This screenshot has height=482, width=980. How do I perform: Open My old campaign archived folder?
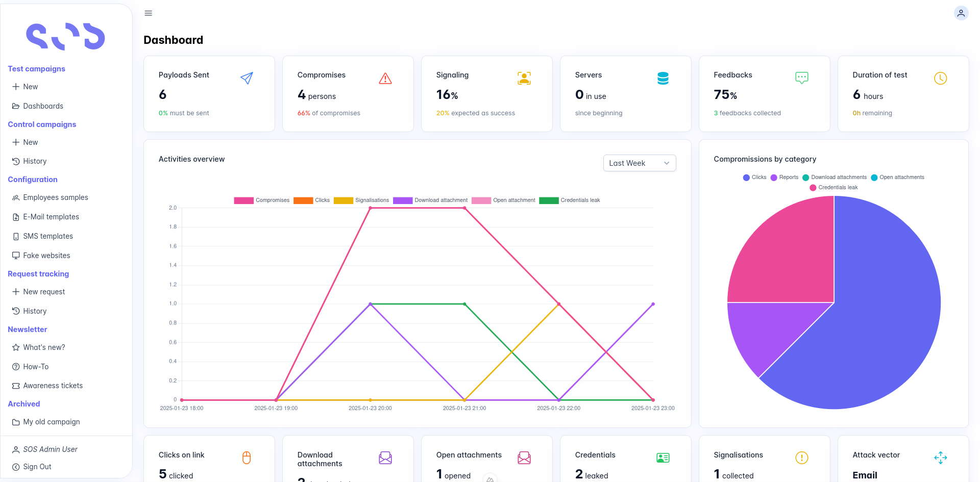click(x=51, y=422)
